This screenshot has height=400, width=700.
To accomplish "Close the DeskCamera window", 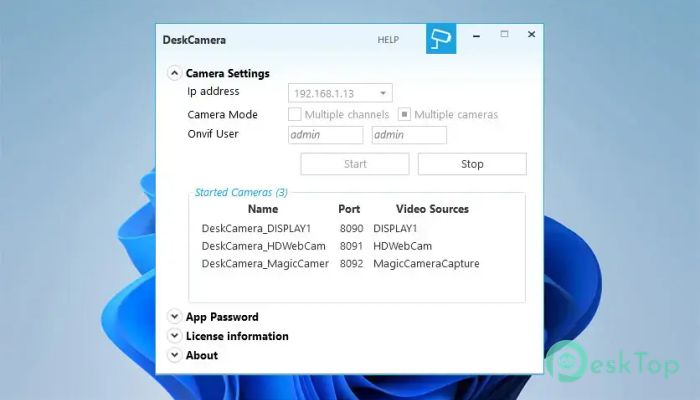I will click(x=531, y=34).
